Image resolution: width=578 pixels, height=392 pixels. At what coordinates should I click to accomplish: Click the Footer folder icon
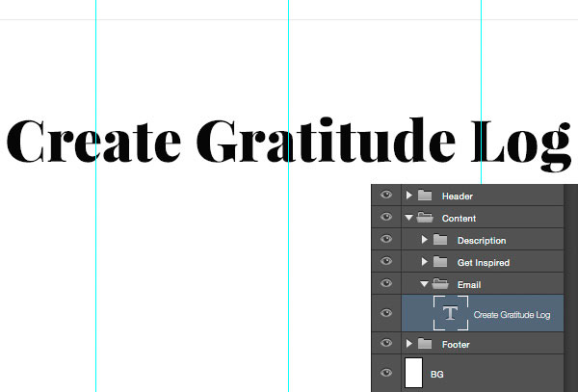coord(425,344)
